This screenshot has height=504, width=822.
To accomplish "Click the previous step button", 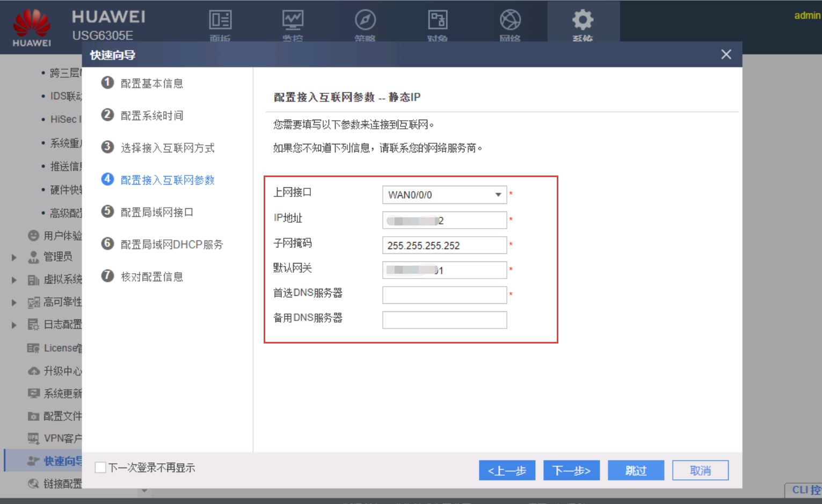I will tap(507, 471).
